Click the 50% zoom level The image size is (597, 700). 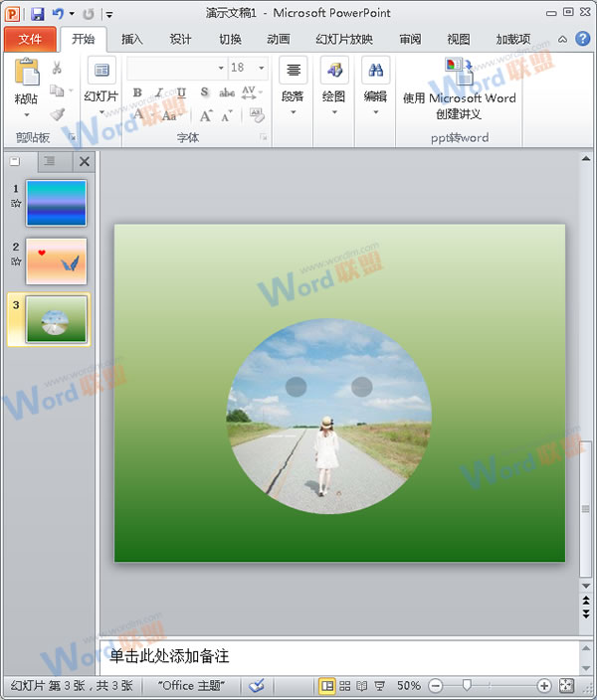[408, 686]
